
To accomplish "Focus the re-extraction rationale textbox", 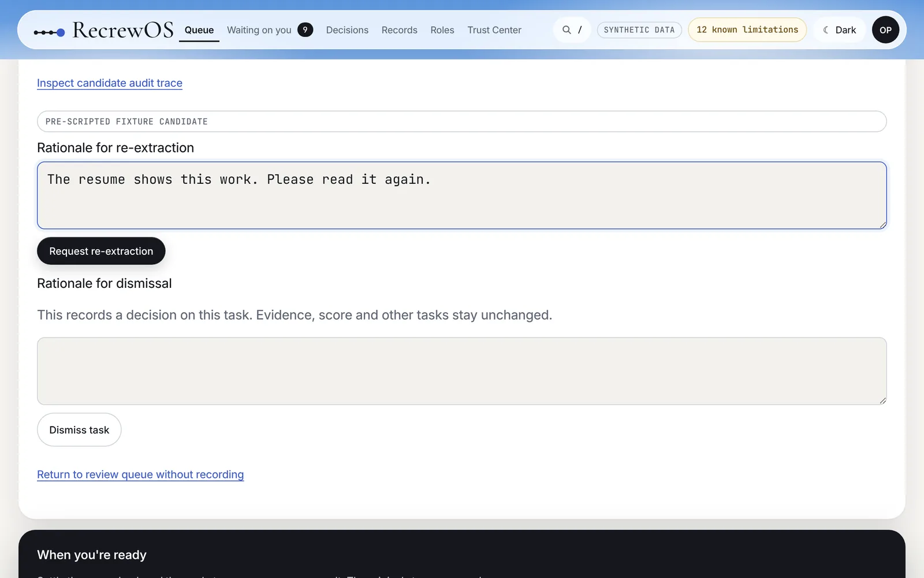I will 462,195.
